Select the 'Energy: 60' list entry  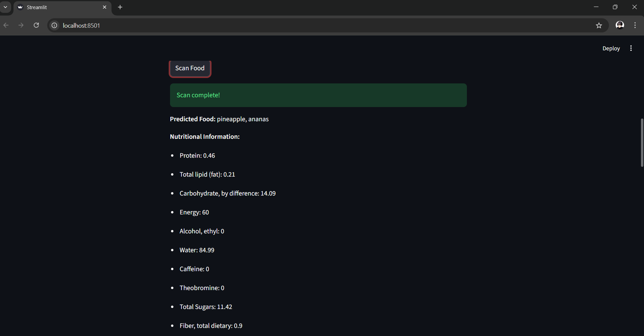(x=194, y=212)
